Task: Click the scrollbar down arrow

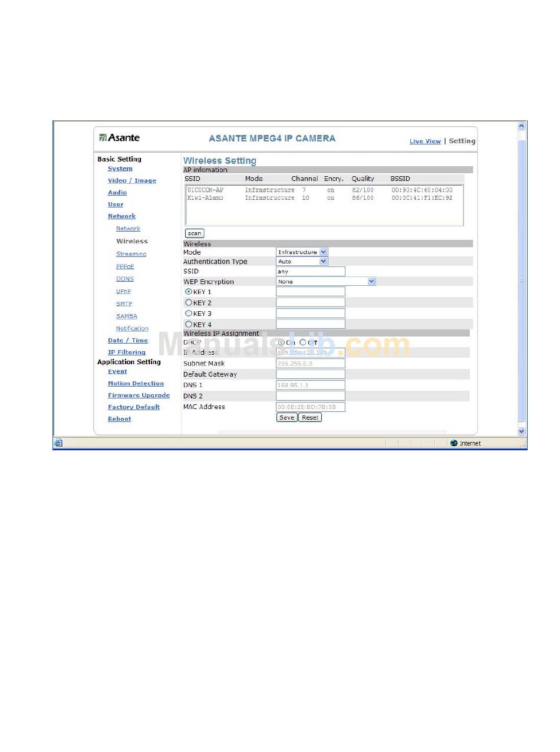Action: [x=521, y=431]
